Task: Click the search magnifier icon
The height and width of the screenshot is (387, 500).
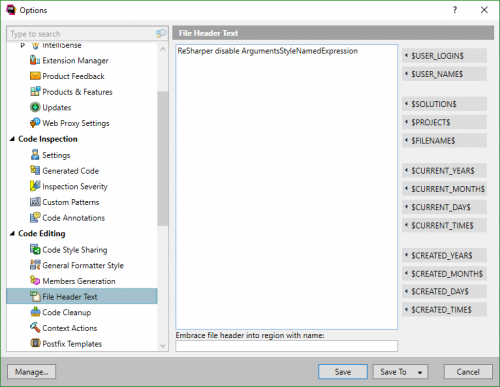Action: click(161, 33)
